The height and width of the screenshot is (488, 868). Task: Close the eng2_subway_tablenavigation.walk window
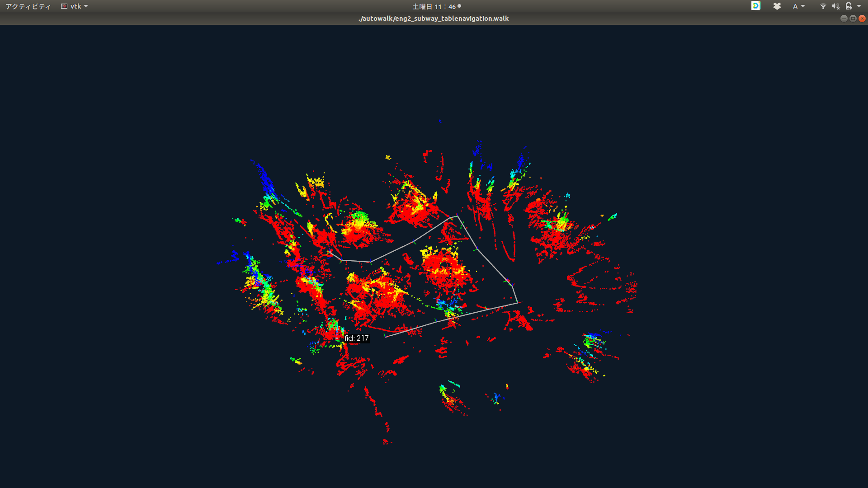point(862,19)
